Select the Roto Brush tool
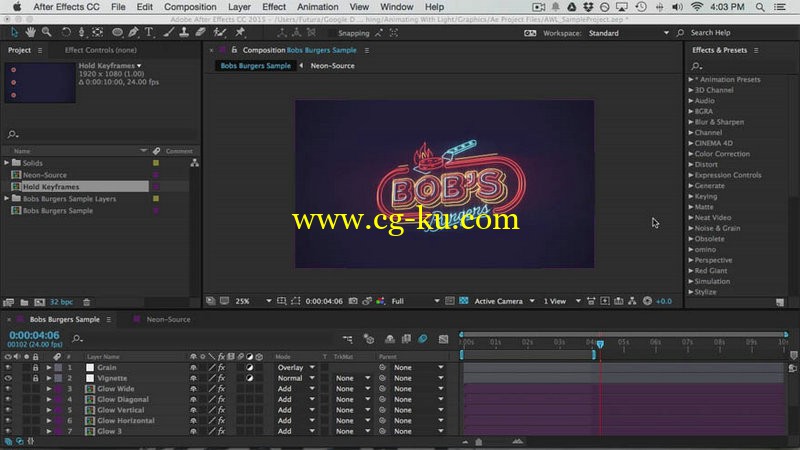The image size is (800, 450). tap(220, 33)
